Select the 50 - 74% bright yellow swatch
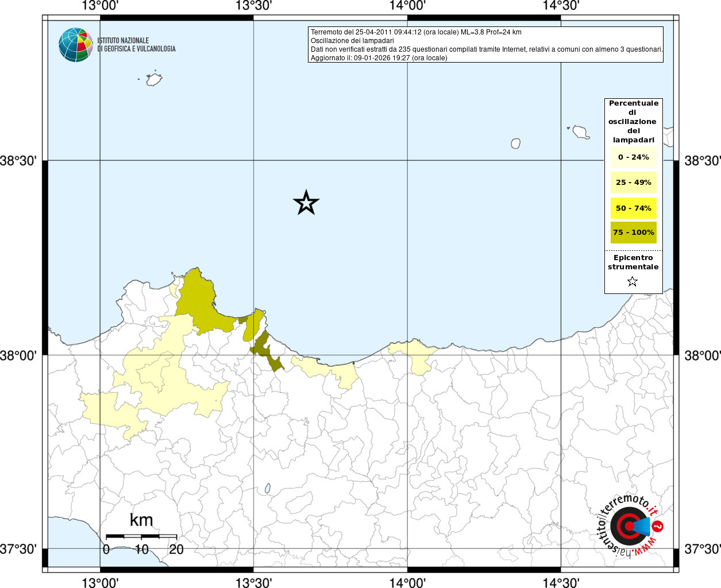The width and height of the screenshot is (721, 588). tap(633, 208)
